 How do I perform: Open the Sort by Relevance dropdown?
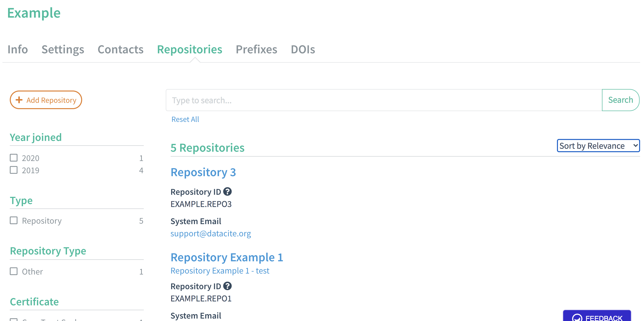598,146
